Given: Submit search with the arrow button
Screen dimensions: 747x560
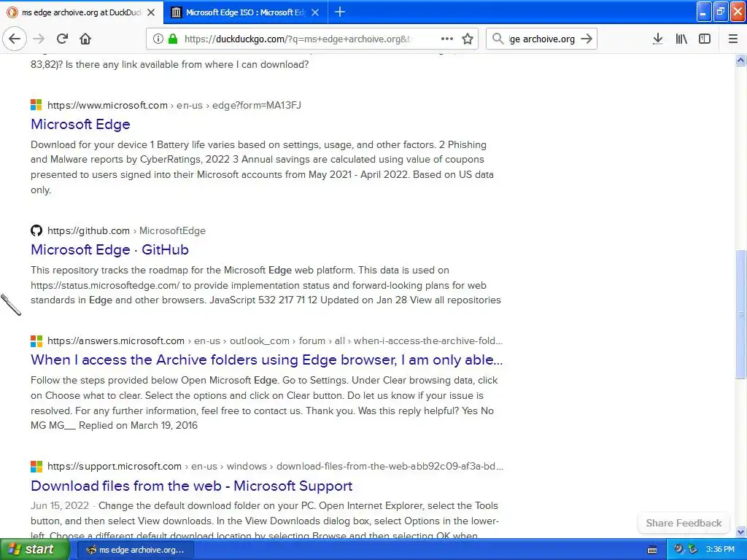Looking at the screenshot, I should tap(587, 39).
